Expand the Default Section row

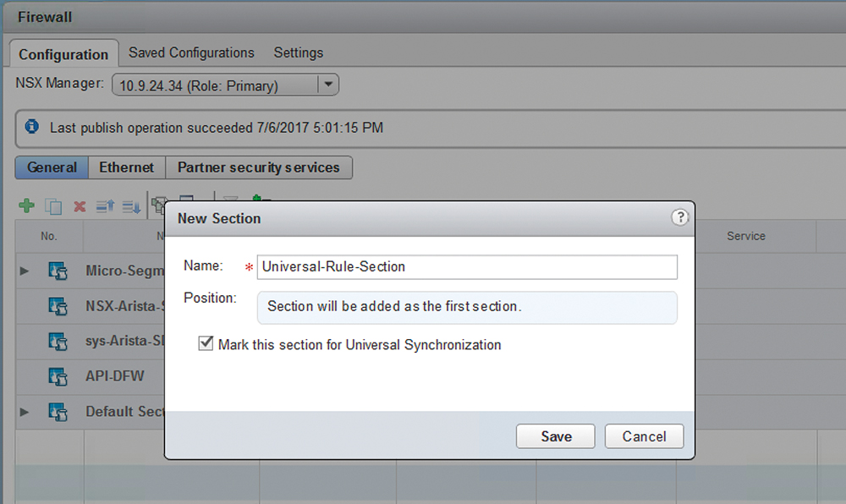pyautogui.click(x=25, y=412)
